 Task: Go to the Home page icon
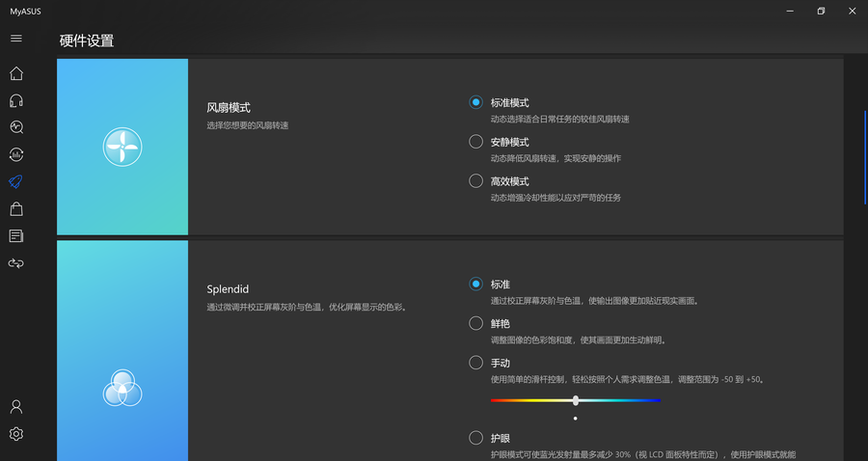[x=15, y=73]
